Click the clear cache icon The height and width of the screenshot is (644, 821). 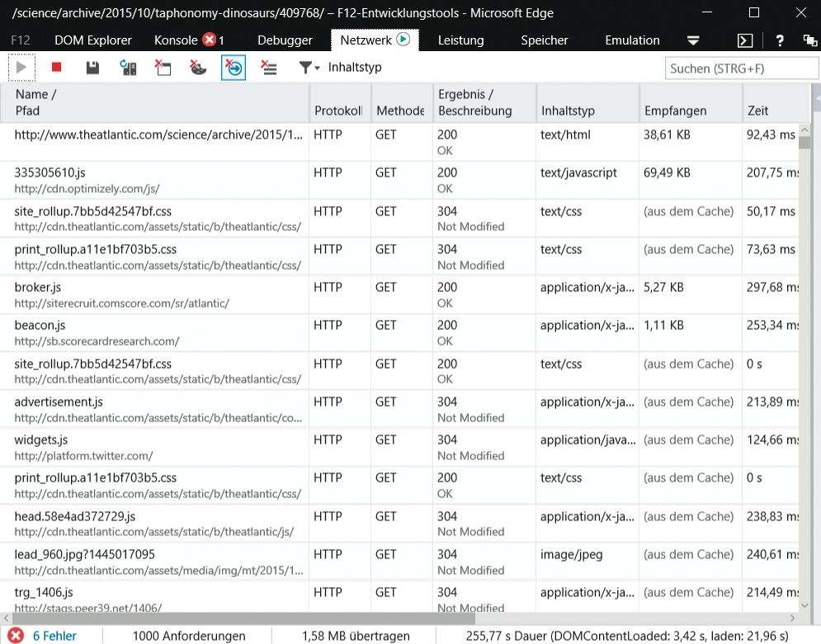pyautogui.click(x=163, y=68)
